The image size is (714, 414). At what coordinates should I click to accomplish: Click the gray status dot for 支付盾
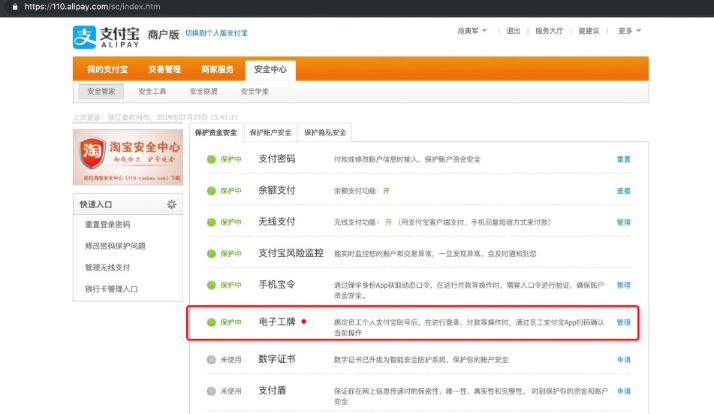211,391
